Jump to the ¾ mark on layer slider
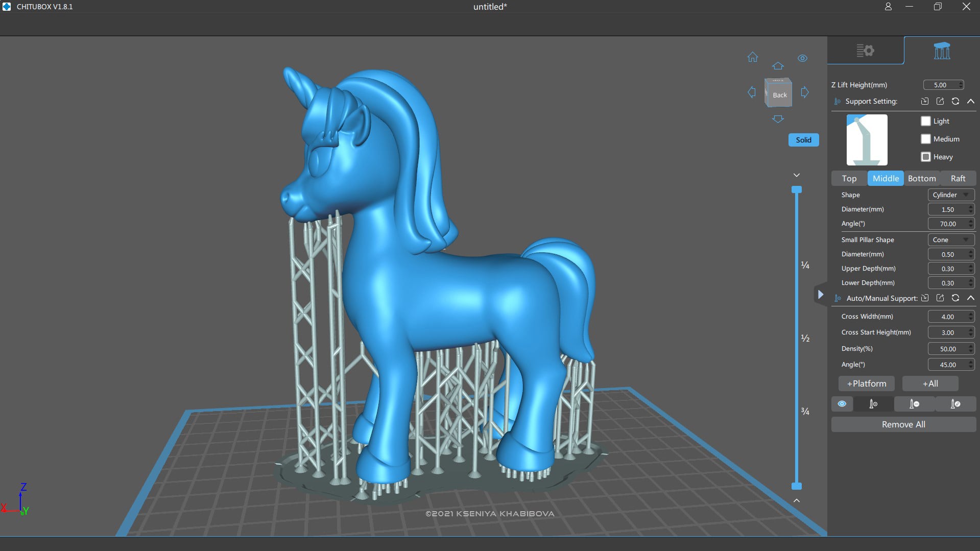The width and height of the screenshot is (980, 551). pyautogui.click(x=805, y=411)
